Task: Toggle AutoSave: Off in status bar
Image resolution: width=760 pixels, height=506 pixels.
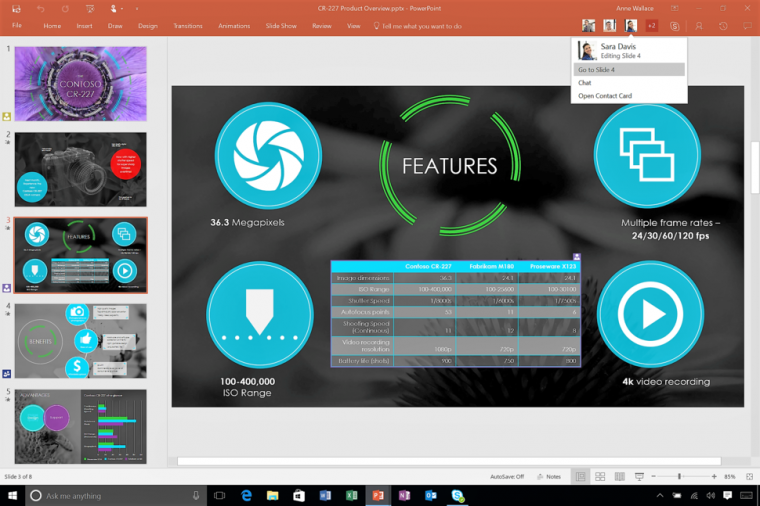Action: (507, 477)
